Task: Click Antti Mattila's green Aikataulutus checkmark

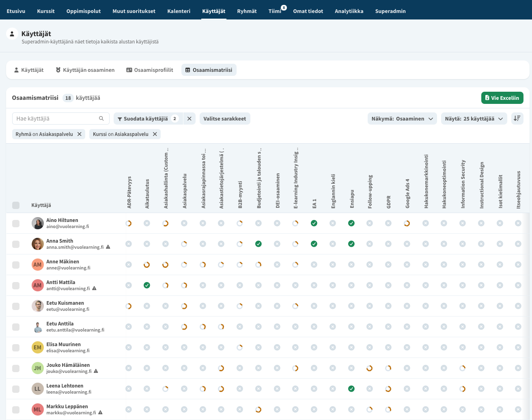Action: click(x=147, y=285)
